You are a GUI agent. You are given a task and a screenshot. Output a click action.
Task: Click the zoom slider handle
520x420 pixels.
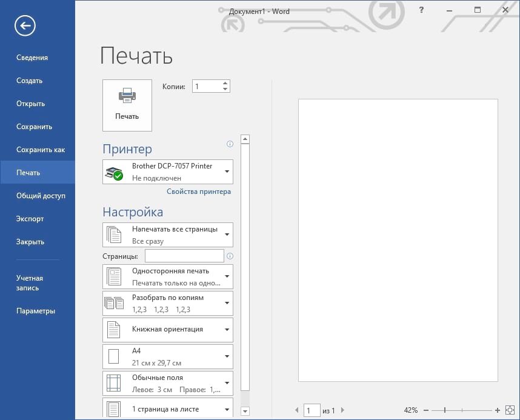click(x=445, y=410)
